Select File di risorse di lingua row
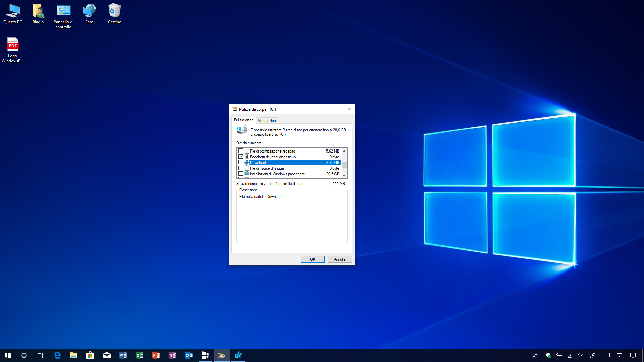This screenshot has height=362, width=644. (x=289, y=168)
